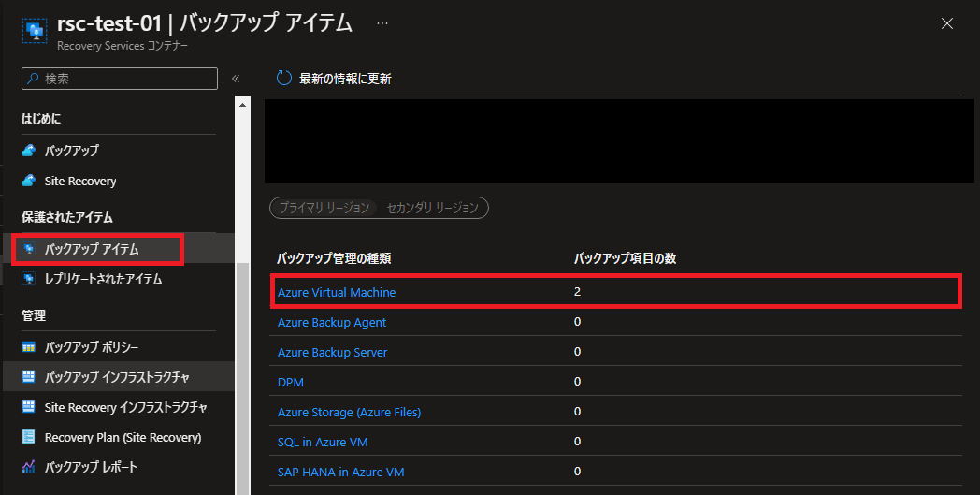980x495 pixels.
Task: Close the バックアップ アイテム blade
Action: 947,23
